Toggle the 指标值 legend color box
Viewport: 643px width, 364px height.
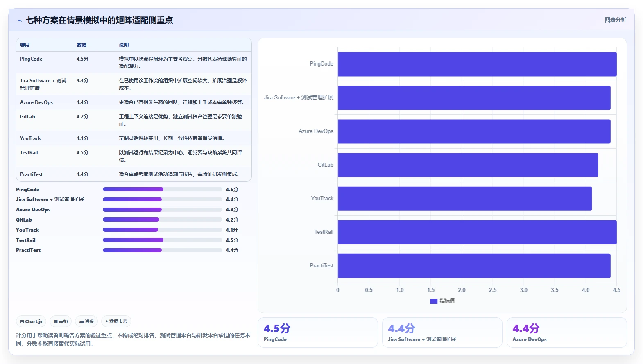433,301
